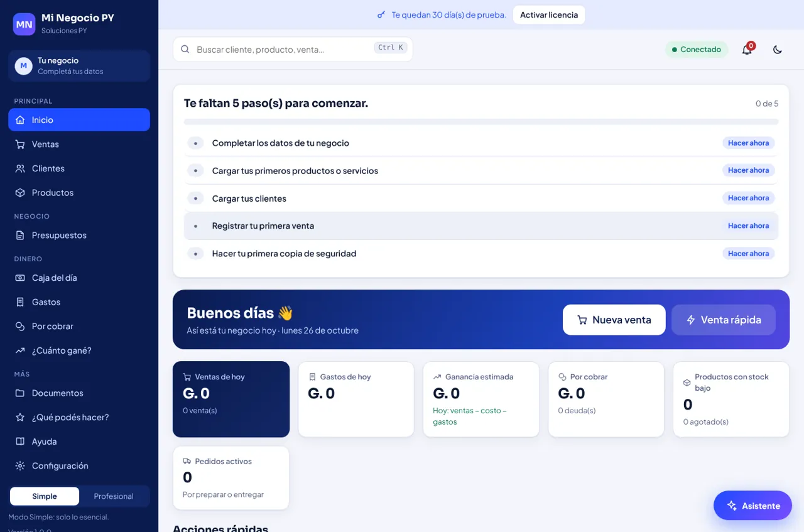Click the Ayuda book icon
Screen dimensions: 804x532
click(x=20, y=442)
